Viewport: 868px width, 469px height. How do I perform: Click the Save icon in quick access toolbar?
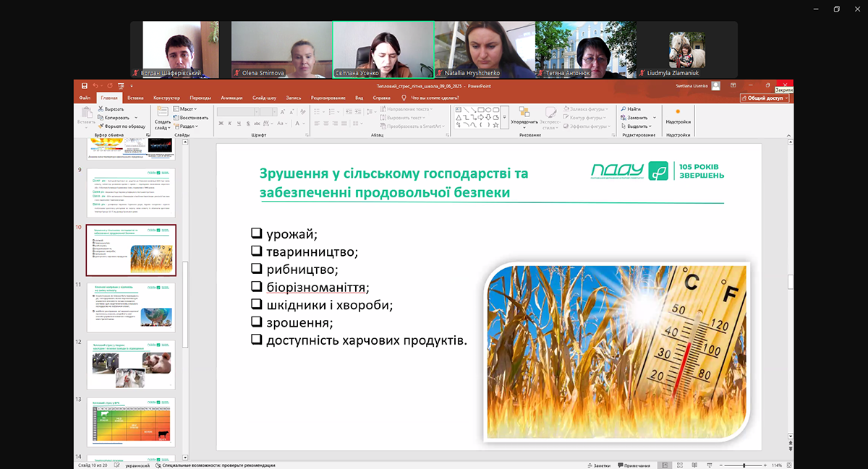coord(85,86)
